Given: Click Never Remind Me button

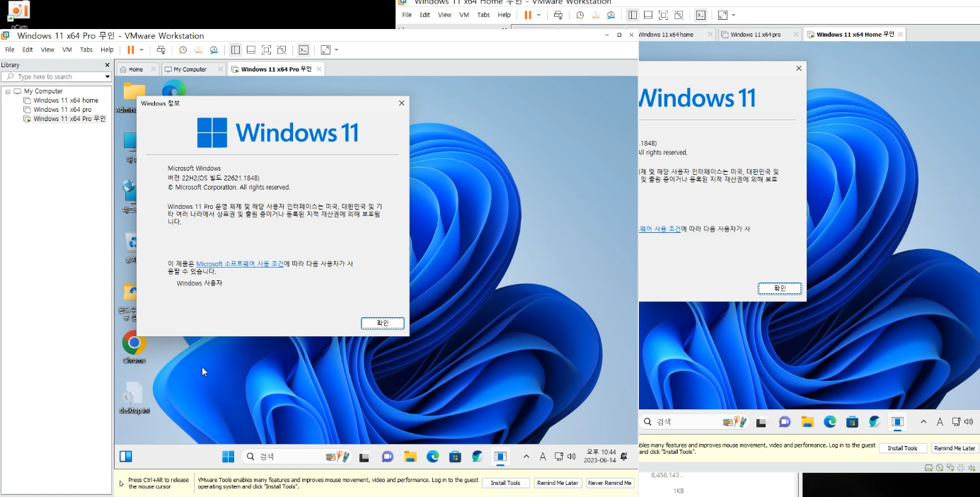Looking at the screenshot, I should [x=610, y=483].
